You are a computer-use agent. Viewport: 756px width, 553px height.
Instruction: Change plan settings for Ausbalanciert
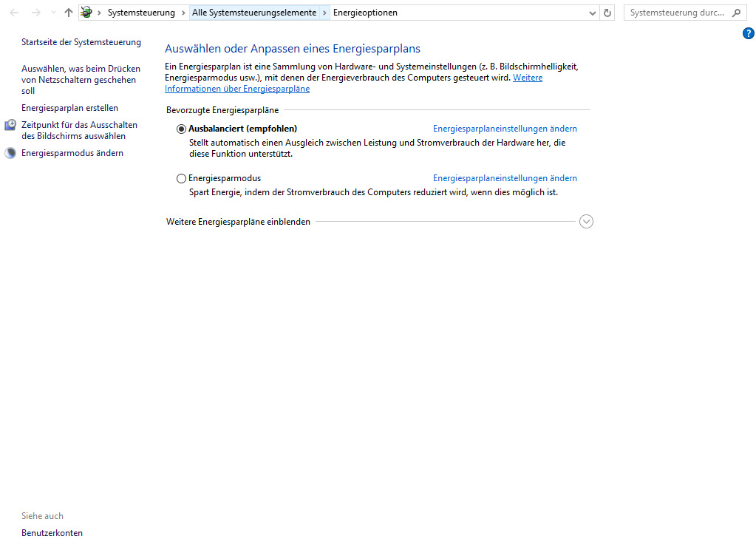pos(505,129)
